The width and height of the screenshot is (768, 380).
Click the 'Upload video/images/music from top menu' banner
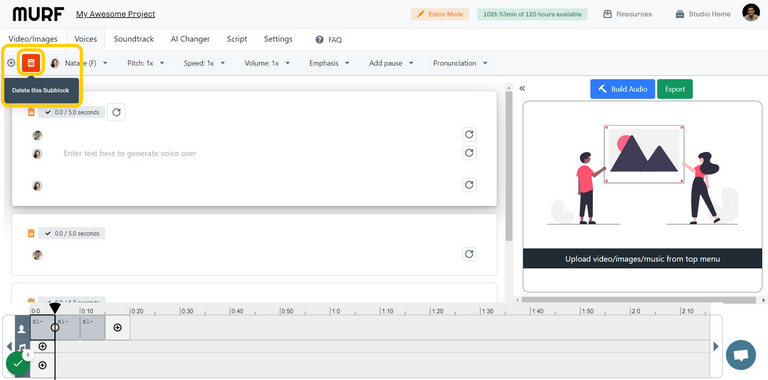[643, 259]
